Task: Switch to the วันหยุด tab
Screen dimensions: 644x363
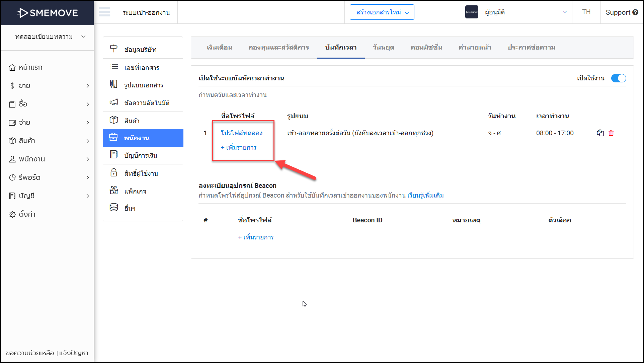Action: (384, 48)
